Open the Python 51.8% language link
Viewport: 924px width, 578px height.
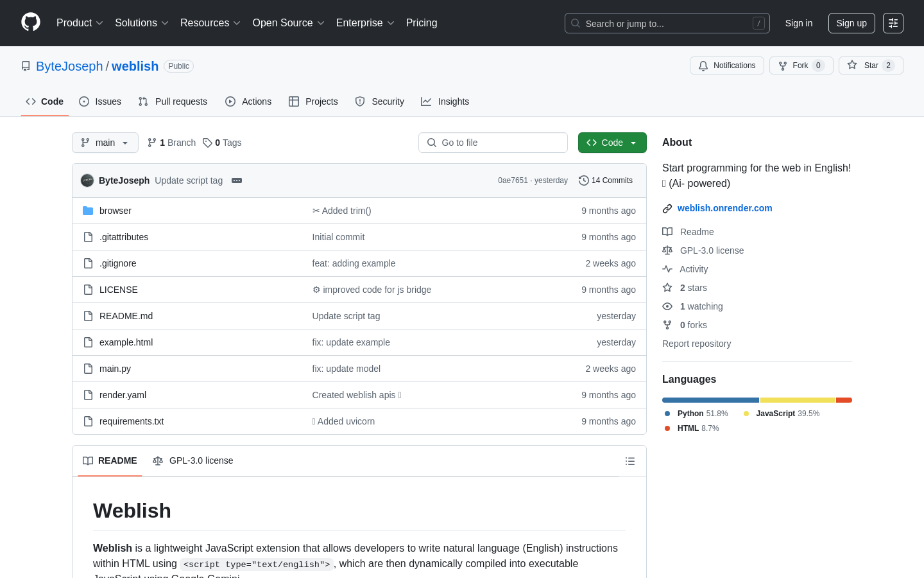point(696,414)
